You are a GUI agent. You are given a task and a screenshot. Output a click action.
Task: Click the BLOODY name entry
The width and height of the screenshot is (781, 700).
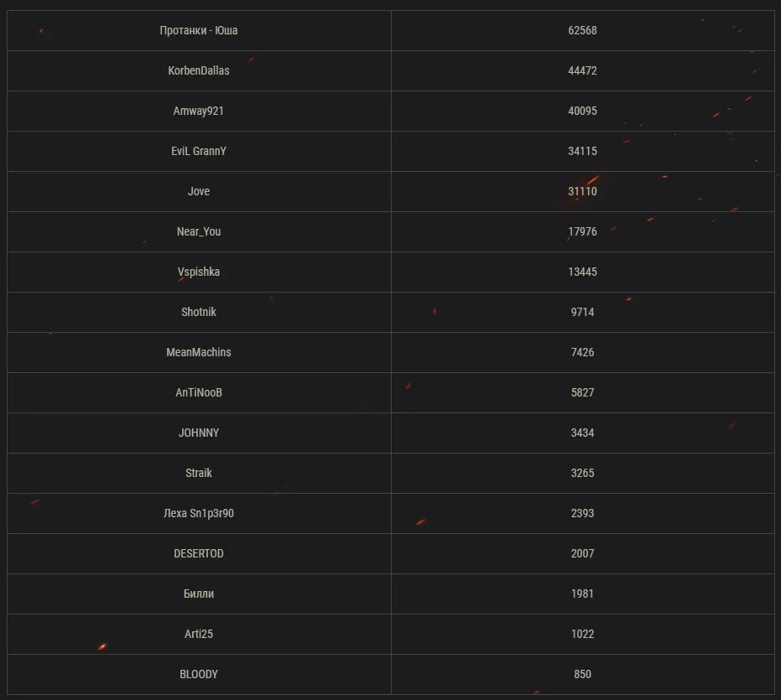pos(199,674)
